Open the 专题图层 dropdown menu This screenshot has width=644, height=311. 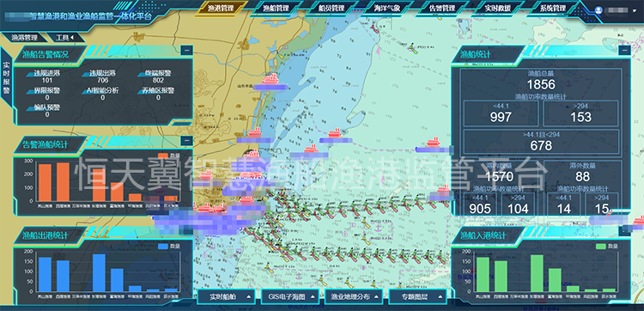417,296
